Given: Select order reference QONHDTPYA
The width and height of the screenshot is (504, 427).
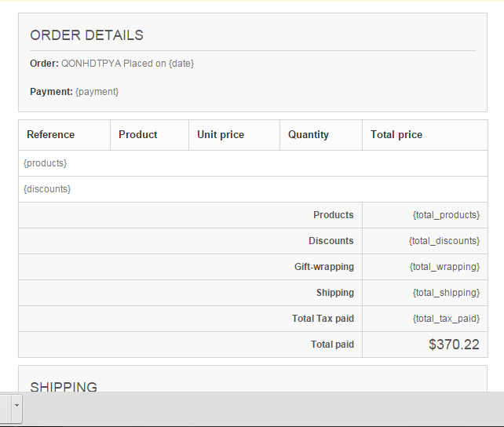Looking at the screenshot, I should pyautogui.click(x=90, y=64).
